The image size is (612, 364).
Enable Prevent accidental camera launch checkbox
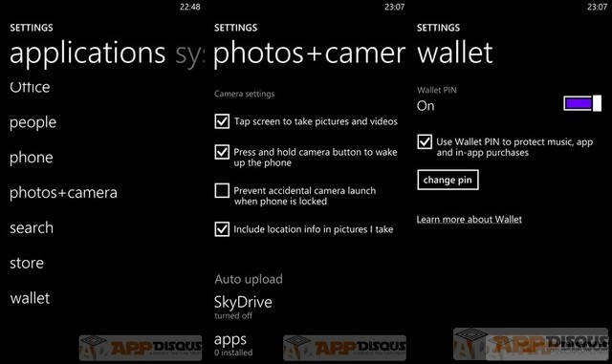222,191
